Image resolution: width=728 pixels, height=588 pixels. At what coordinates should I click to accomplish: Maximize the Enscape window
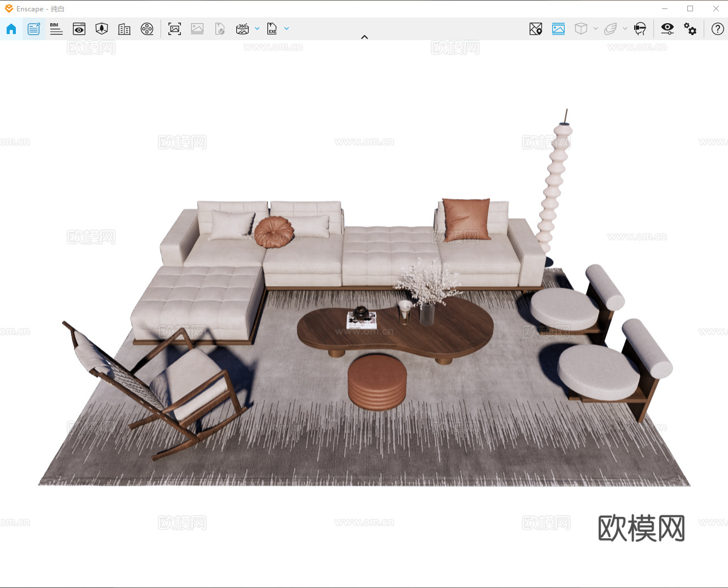(x=690, y=8)
